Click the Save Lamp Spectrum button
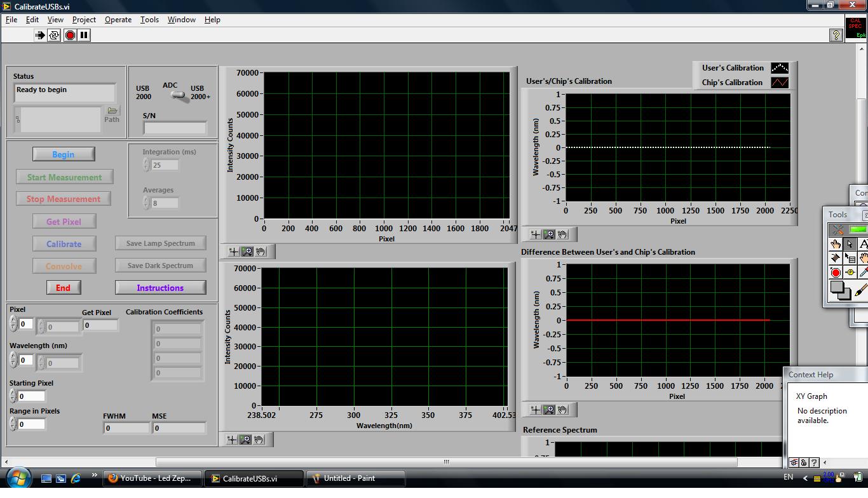 pos(160,243)
